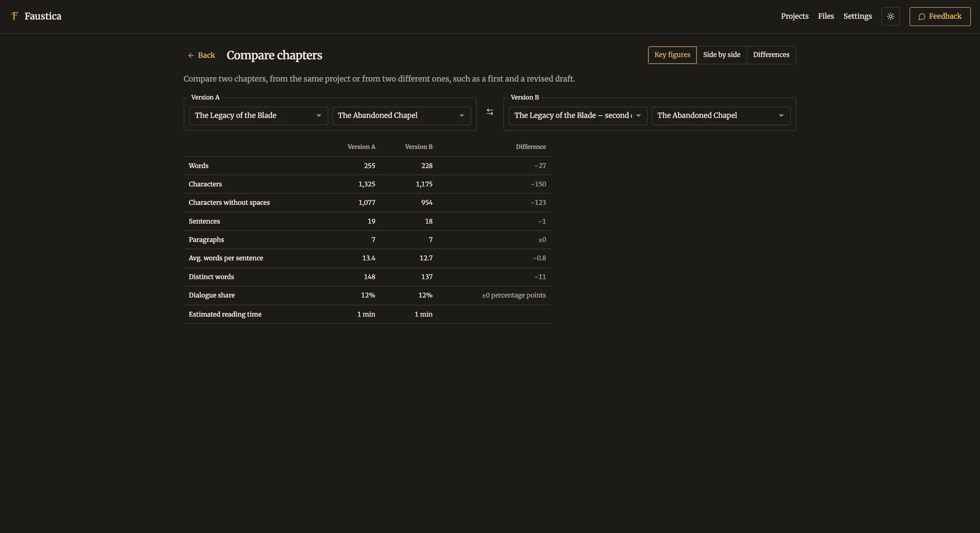Click the Characters row label

(x=205, y=184)
